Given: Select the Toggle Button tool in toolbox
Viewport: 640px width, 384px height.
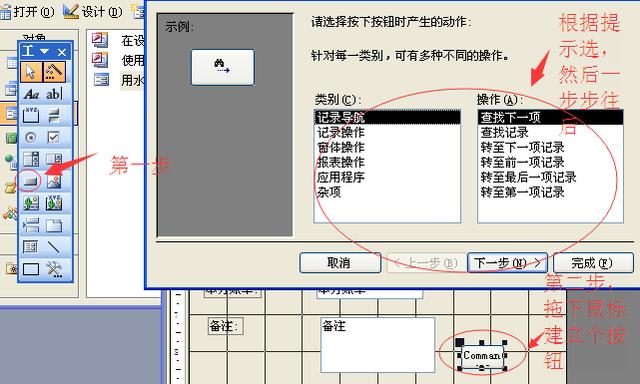Looking at the screenshot, I should pos(54,115).
